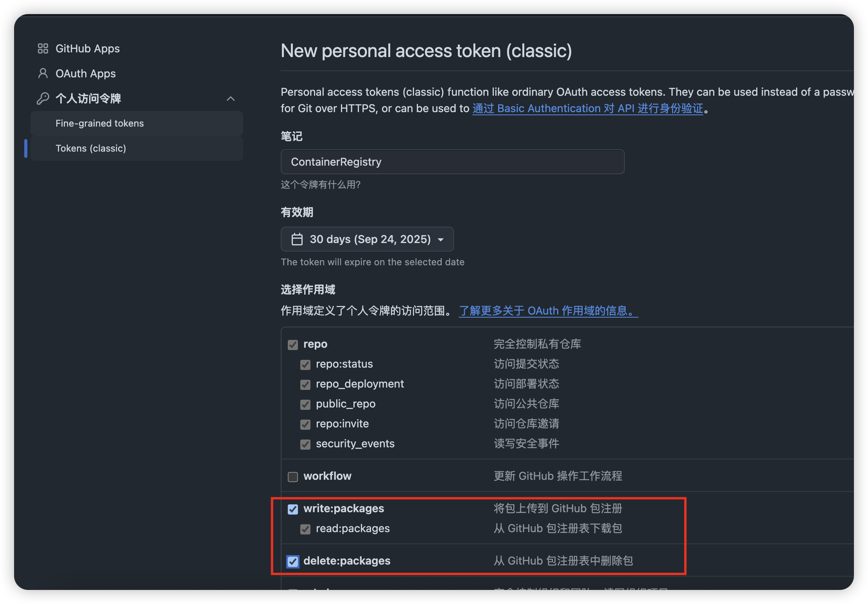This screenshot has width=868, height=604.
Task: Click the ContainerRegistry note input field
Action: [452, 162]
